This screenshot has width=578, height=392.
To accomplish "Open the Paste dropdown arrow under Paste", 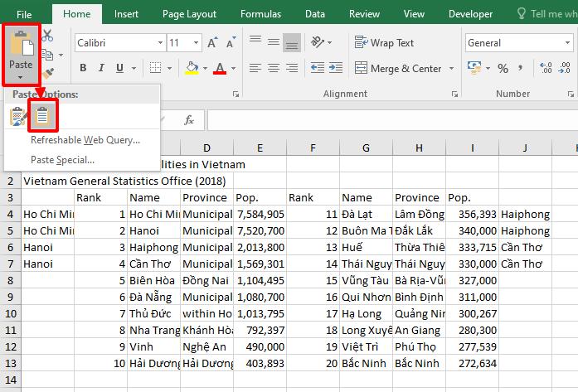I will coord(21,77).
